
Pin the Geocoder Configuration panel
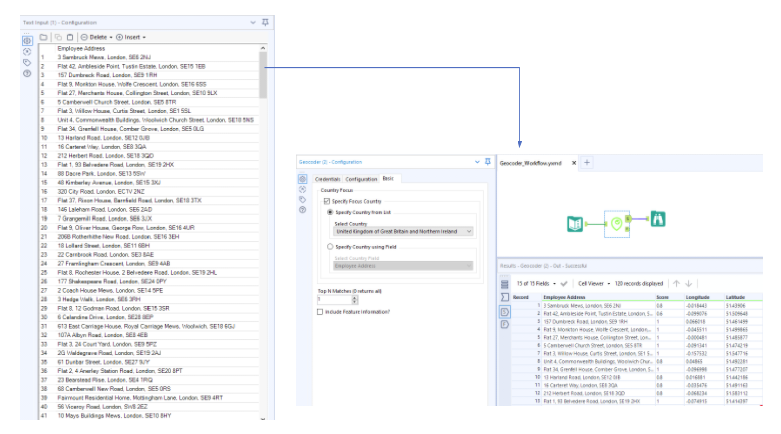point(488,161)
